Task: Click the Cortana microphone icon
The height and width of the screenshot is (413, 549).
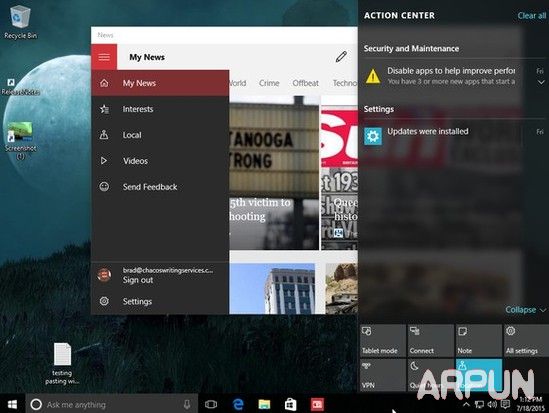Action: [187, 404]
